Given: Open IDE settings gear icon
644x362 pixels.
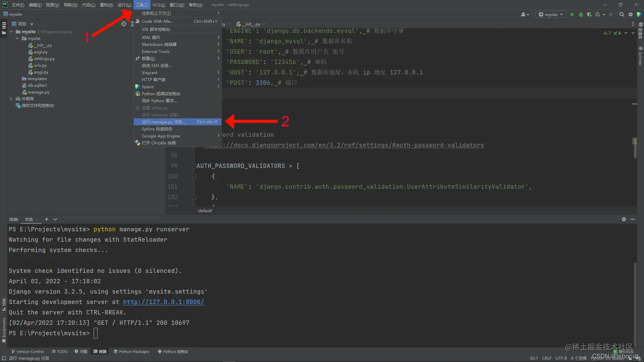Looking at the screenshot, I should click(x=630, y=14).
